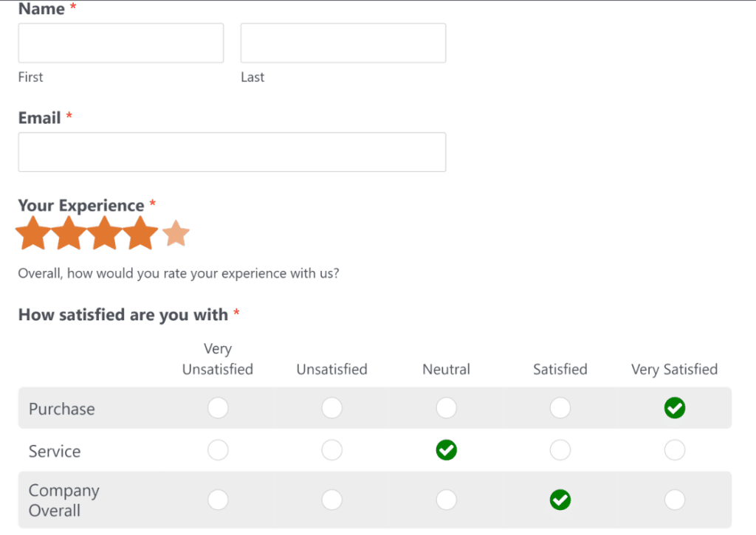Mark Company Overall as Unsatisfied
The height and width of the screenshot is (535, 756).
click(331, 500)
